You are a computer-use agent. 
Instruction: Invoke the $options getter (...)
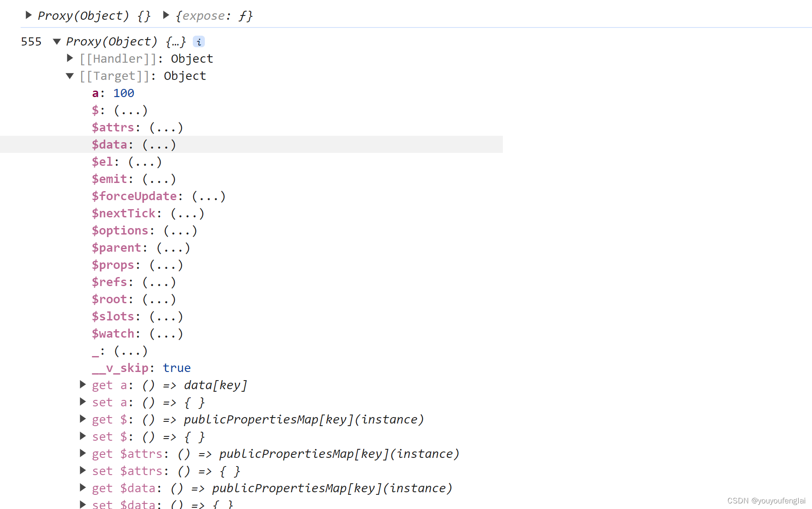pos(180,231)
